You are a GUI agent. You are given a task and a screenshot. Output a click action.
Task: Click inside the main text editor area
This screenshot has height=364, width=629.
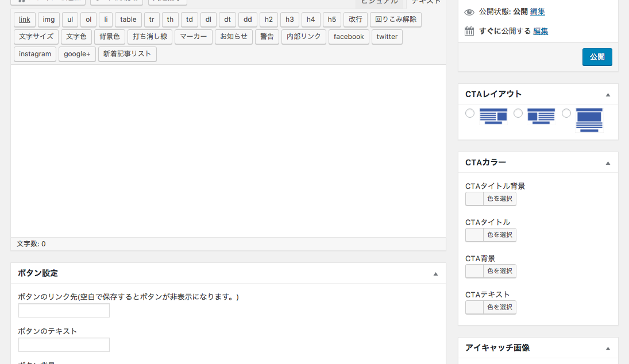(228, 151)
